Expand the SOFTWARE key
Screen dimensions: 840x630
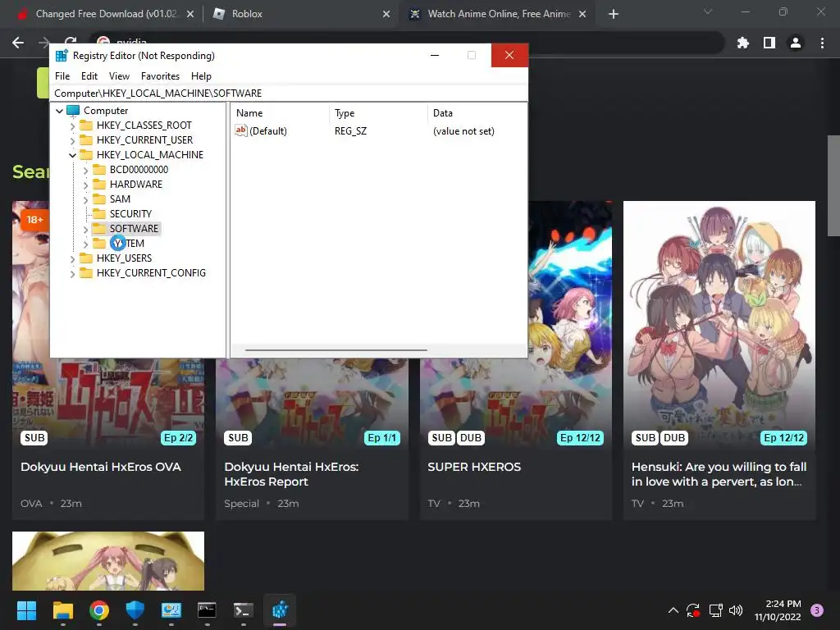85,230
